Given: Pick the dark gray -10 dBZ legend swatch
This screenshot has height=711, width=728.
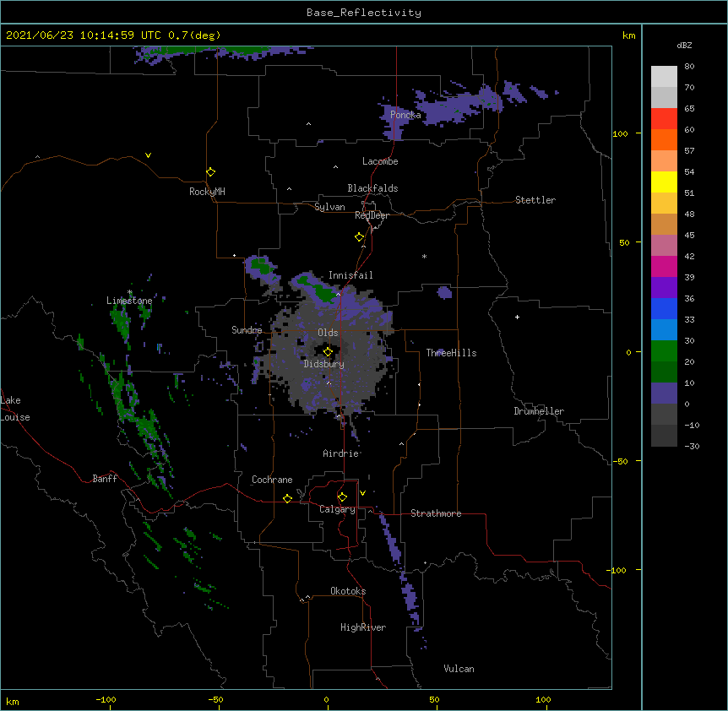Looking at the screenshot, I should (664, 436).
